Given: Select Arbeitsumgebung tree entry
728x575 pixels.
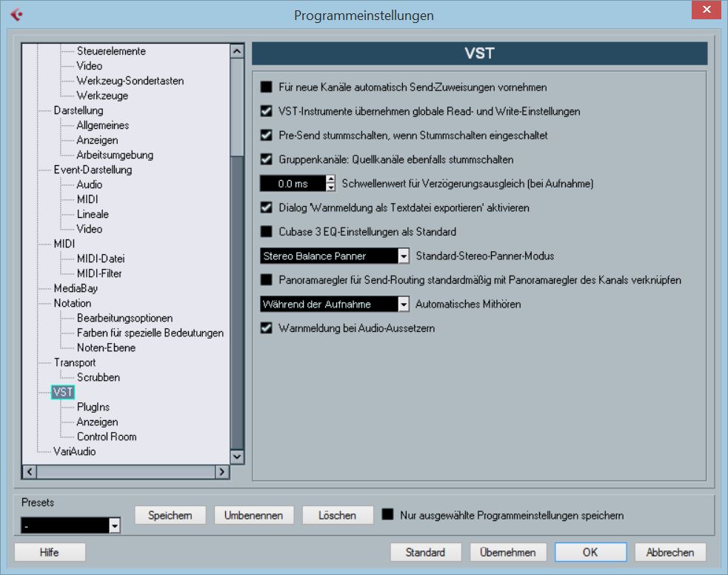Looking at the screenshot, I should point(115,155).
